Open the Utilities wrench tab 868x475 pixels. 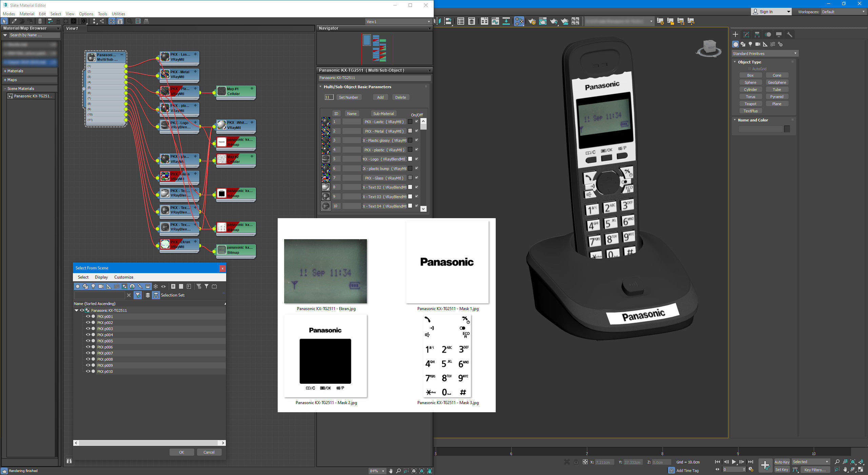790,35
